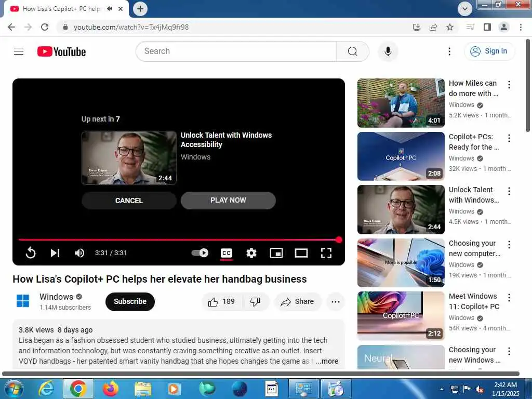This screenshot has height=399, width=532.
Task: Open options for sidebar 'Unlock Talent' video
Action: click(x=509, y=191)
